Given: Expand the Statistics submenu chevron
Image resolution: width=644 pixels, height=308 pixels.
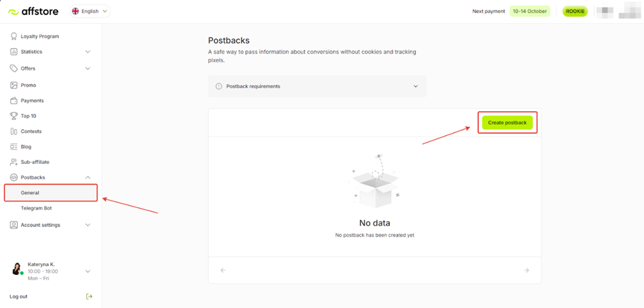Looking at the screenshot, I should pos(88,52).
